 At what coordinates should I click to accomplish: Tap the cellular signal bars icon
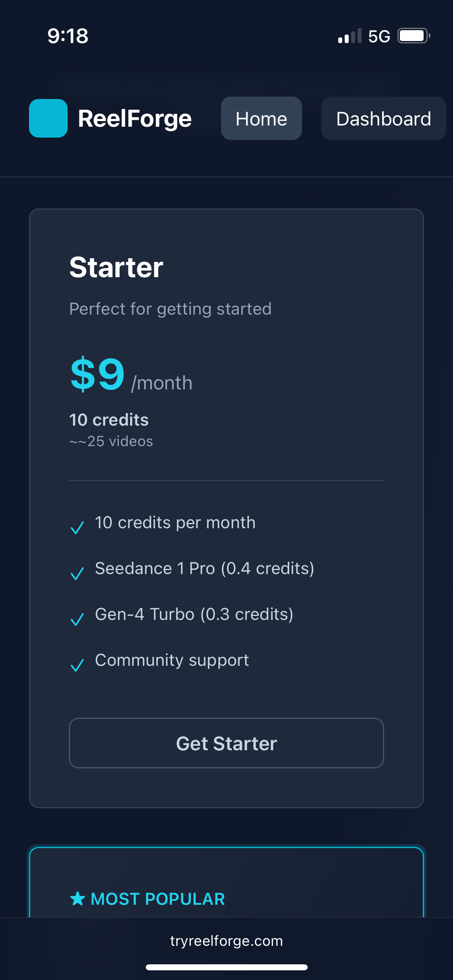point(349,36)
